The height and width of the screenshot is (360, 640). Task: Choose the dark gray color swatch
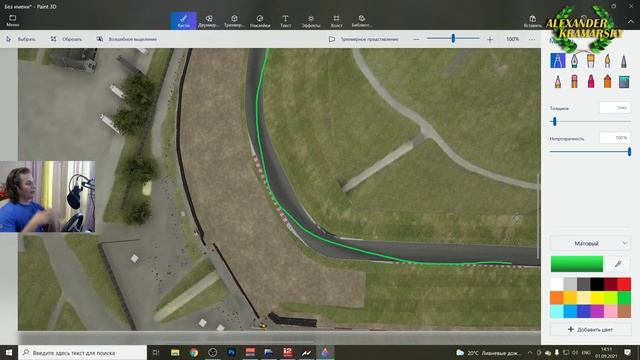[x=584, y=284]
